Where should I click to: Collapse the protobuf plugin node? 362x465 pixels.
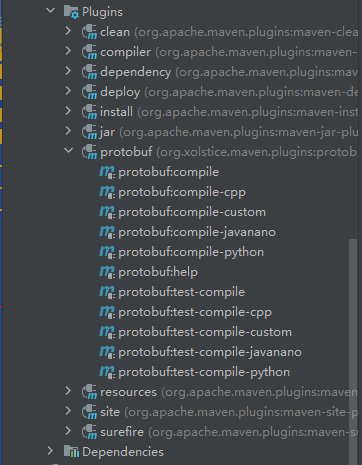[69, 150]
